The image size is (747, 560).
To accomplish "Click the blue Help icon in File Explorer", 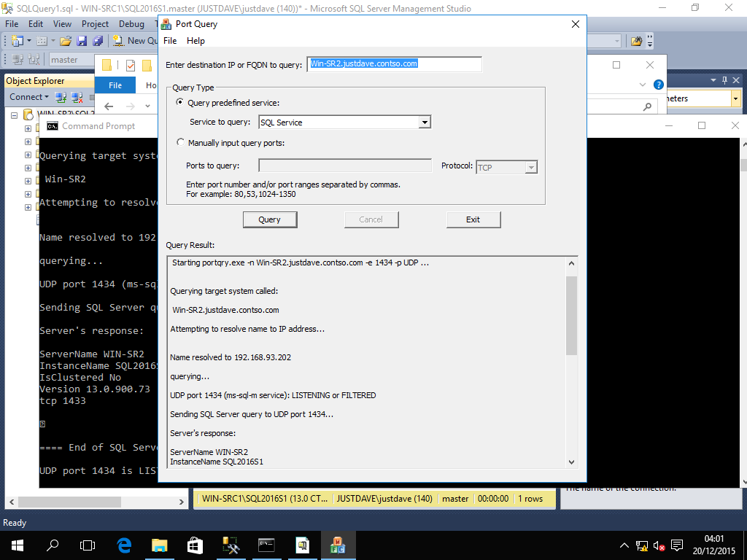I will point(659,85).
